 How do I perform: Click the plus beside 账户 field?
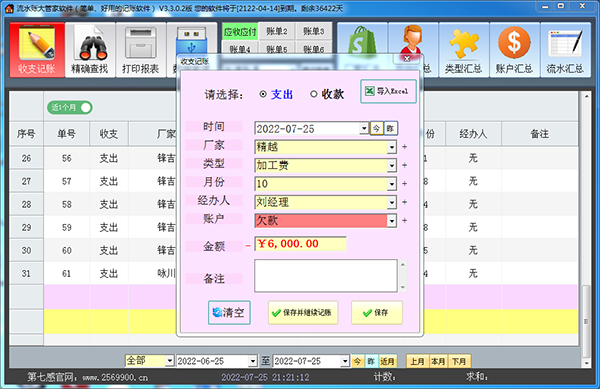point(404,221)
